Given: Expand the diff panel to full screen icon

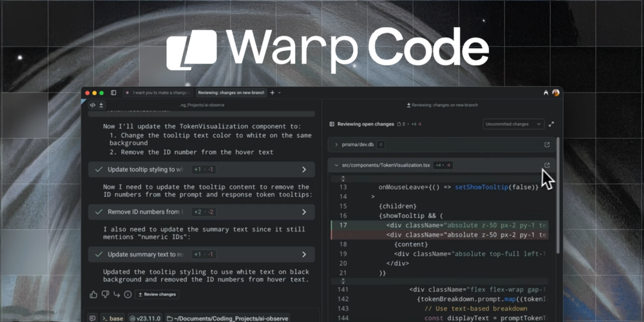Looking at the screenshot, I should pos(551,124).
